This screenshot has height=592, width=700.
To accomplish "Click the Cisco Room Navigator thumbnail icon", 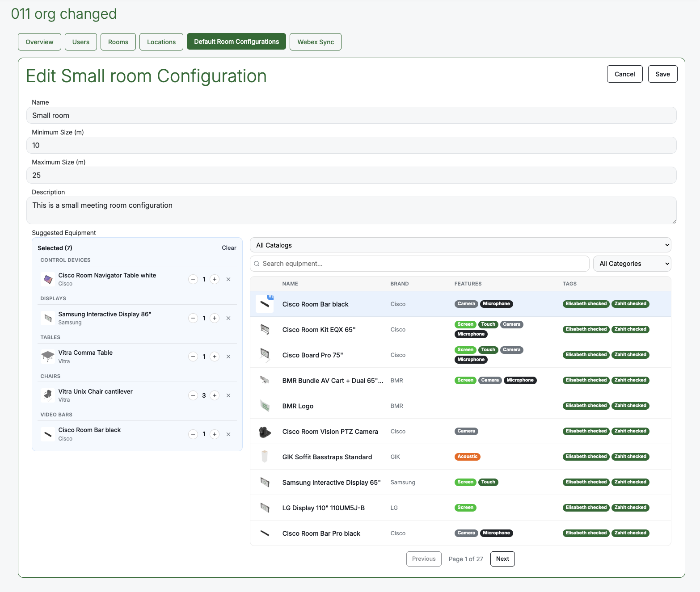I will click(48, 279).
